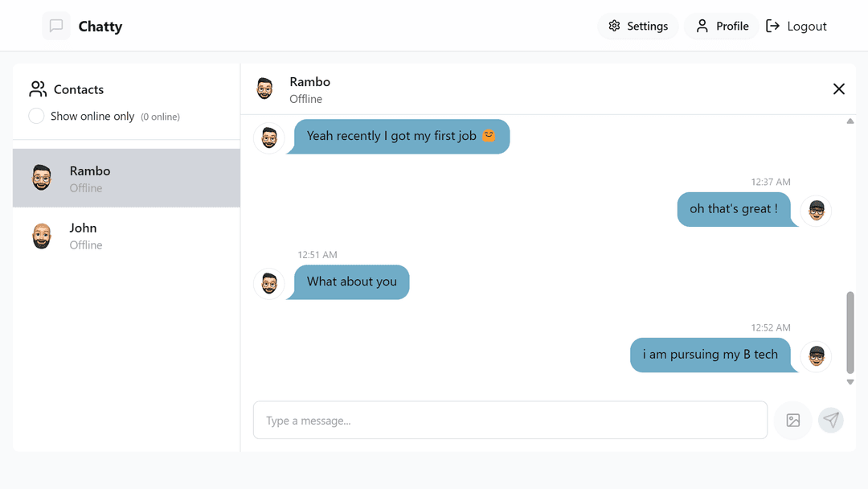Screen dimensions: 868x489
Task: Click the send message arrow icon
Action: 831,420
